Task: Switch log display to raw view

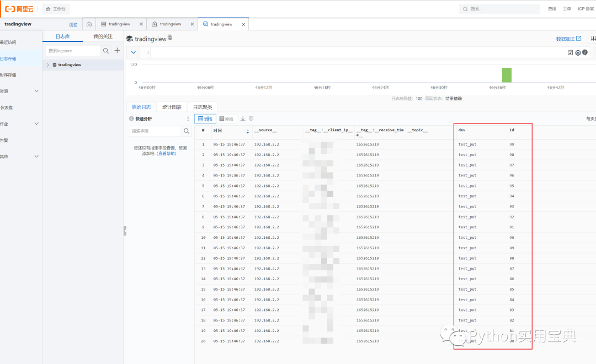Action: coord(227,119)
